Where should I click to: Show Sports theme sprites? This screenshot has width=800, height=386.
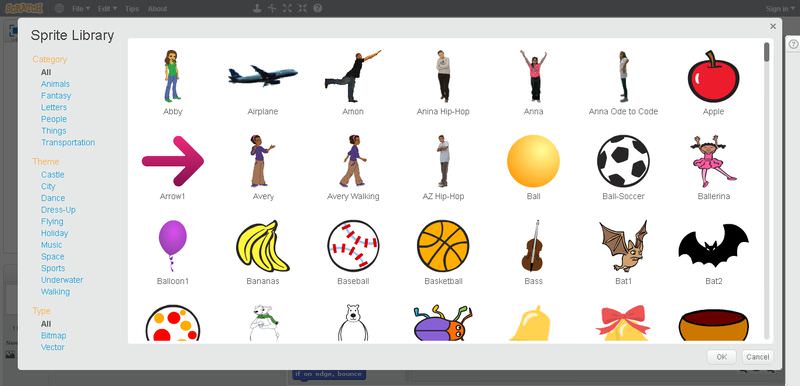[x=53, y=269]
